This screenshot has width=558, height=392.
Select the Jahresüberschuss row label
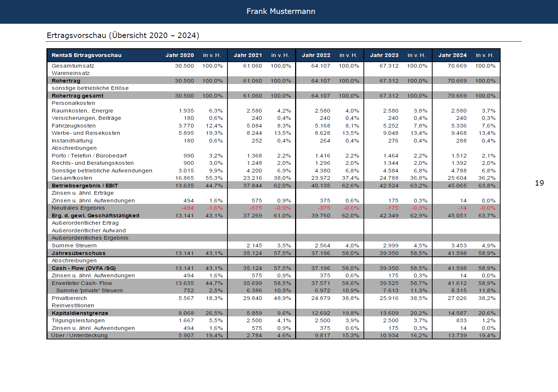[x=79, y=253]
